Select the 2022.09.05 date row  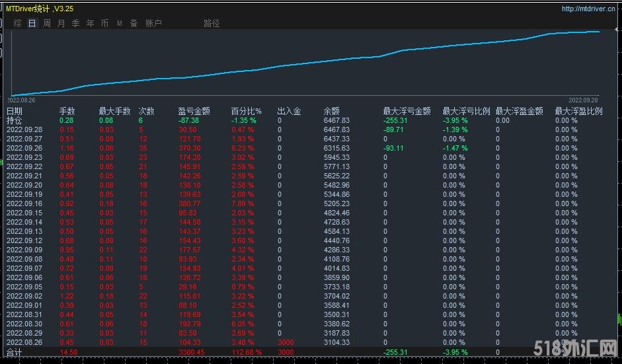(24, 287)
